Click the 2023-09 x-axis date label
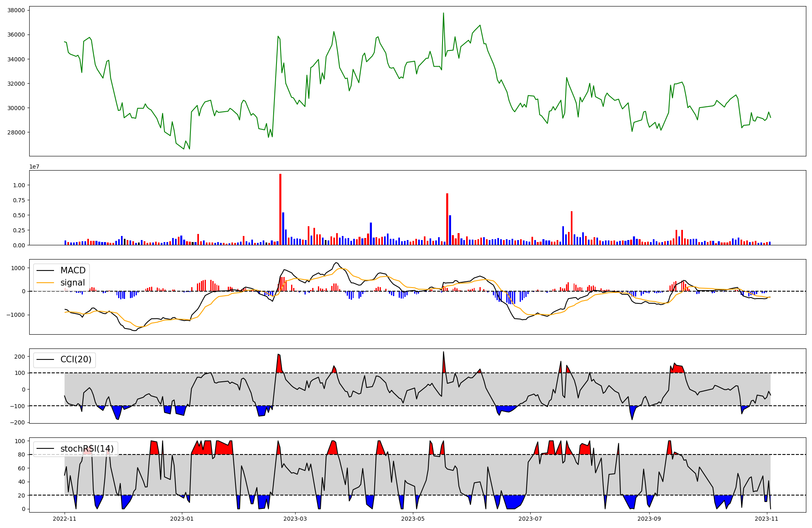The image size is (812, 528). click(x=649, y=519)
